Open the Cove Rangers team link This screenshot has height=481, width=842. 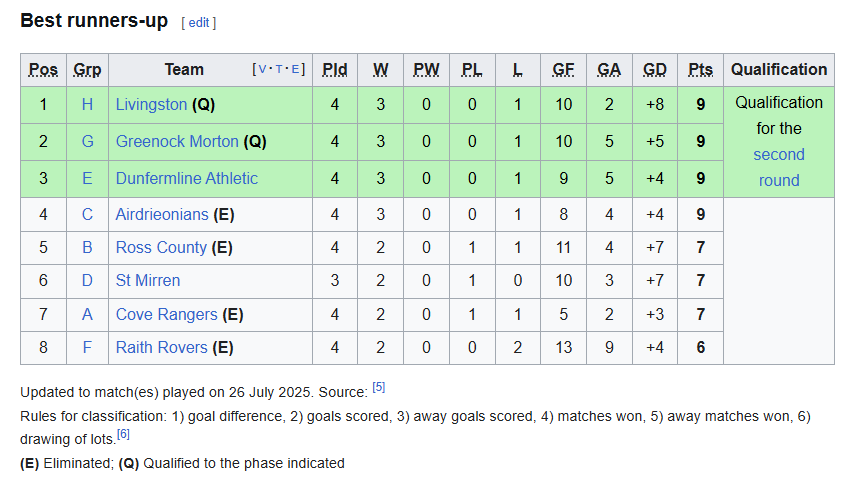tap(166, 314)
